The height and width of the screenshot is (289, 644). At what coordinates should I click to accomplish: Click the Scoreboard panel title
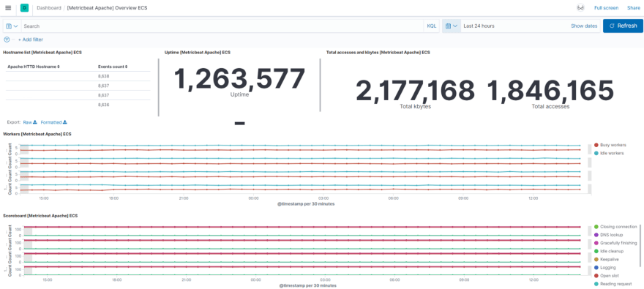(x=40, y=215)
